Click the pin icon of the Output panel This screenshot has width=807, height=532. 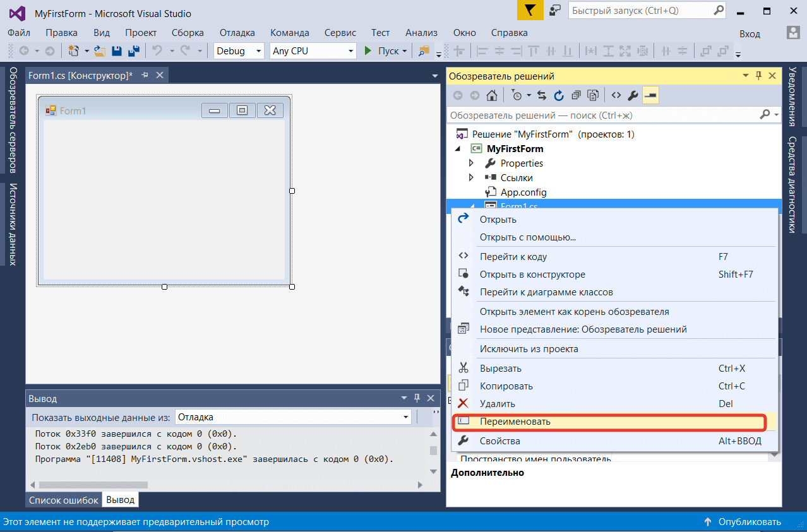click(x=417, y=398)
